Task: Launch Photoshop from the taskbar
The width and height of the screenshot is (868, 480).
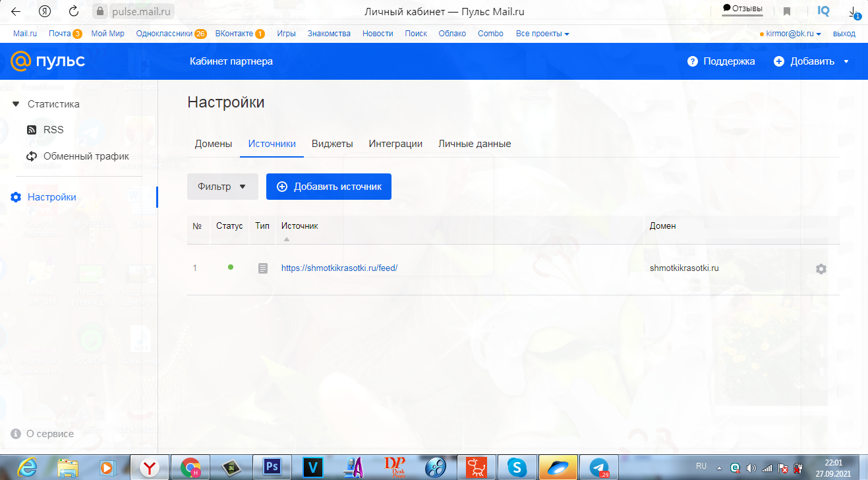Action: [272, 467]
